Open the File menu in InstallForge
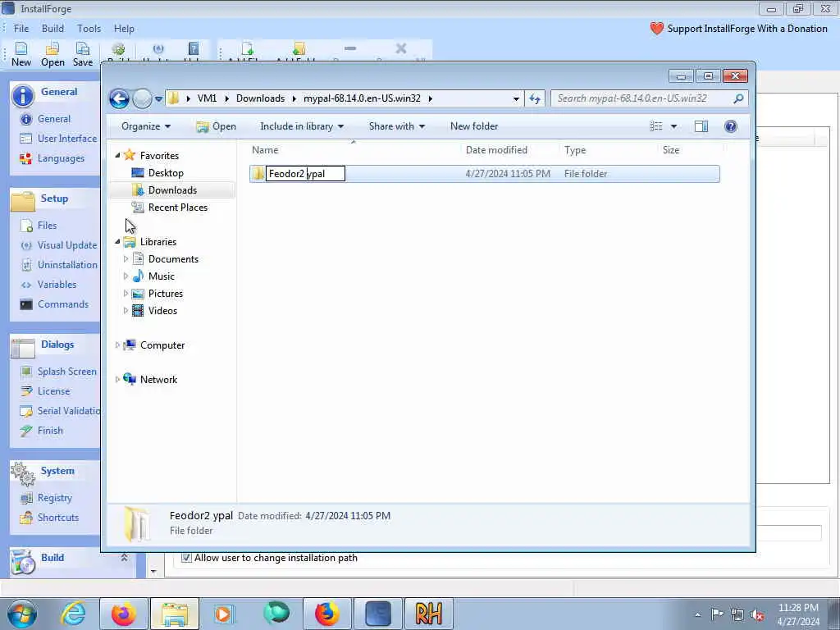Viewport: 840px width, 630px height. (21, 29)
